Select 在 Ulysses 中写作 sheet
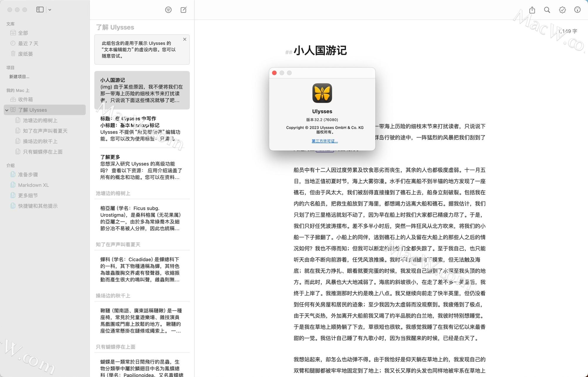The image size is (588, 377). pos(142,129)
